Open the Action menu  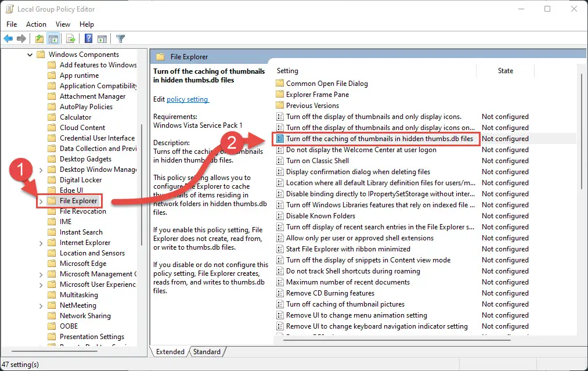pos(36,24)
